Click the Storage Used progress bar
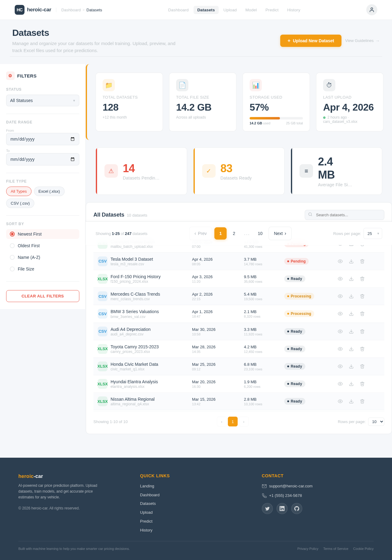The image size is (392, 560). (276, 118)
